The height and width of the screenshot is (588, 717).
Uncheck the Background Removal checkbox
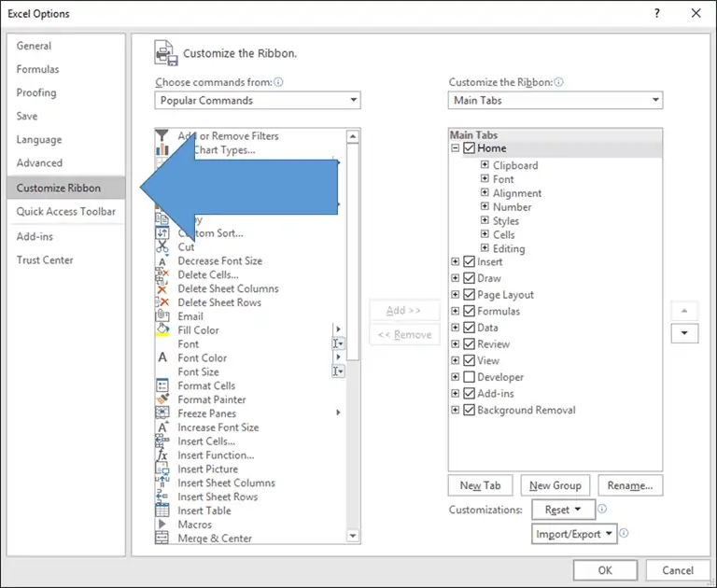point(470,410)
